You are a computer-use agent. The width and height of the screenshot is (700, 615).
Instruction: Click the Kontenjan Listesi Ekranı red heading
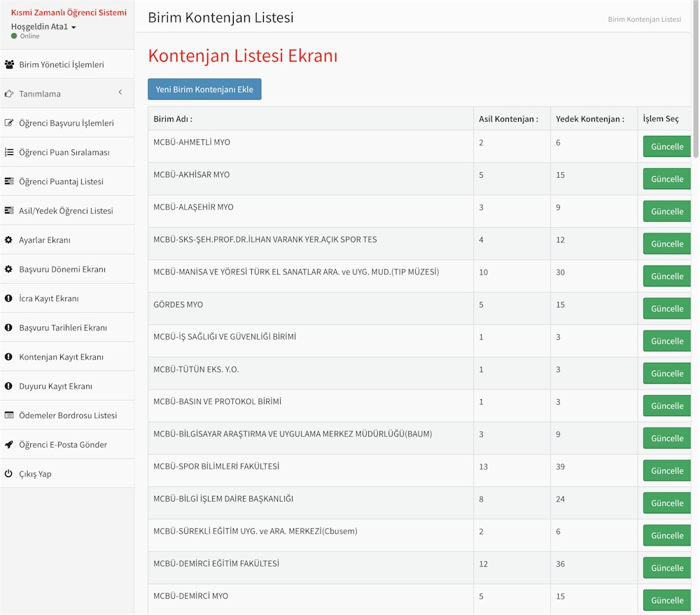[243, 56]
